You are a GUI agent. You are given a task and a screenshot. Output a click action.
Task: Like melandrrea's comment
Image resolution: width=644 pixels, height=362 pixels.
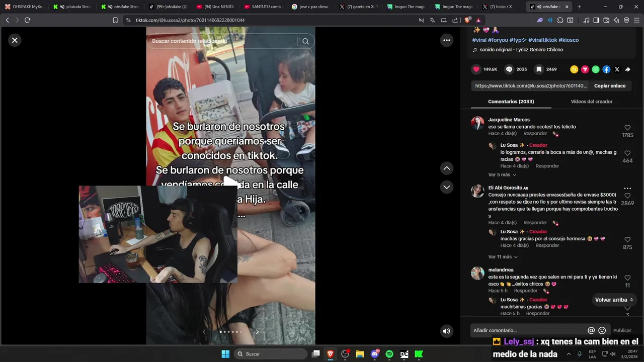coord(627,278)
